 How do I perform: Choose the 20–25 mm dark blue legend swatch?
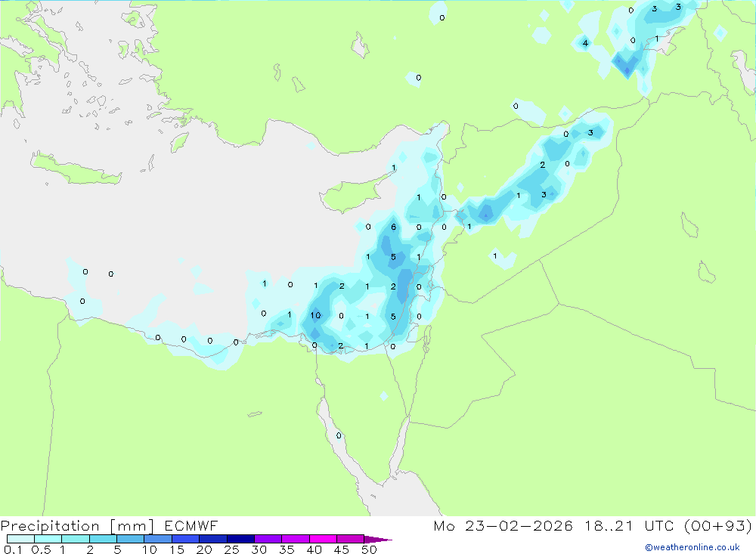pos(213,539)
